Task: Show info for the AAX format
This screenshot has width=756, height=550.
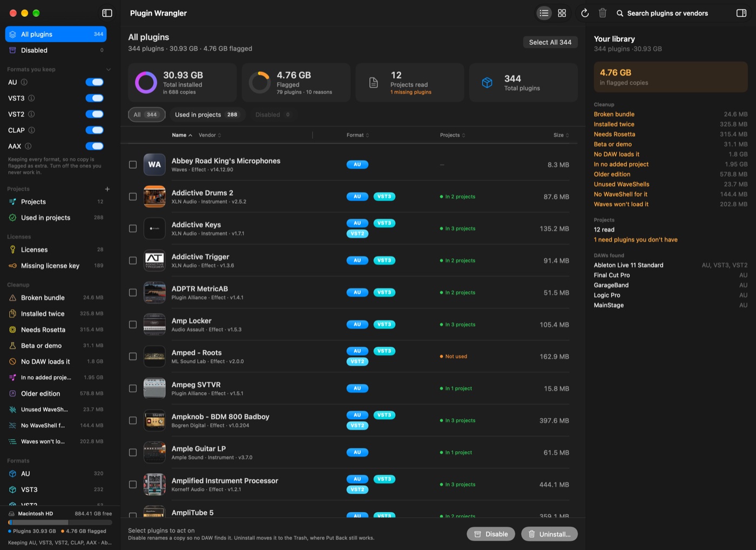Action: (x=28, y=146)
